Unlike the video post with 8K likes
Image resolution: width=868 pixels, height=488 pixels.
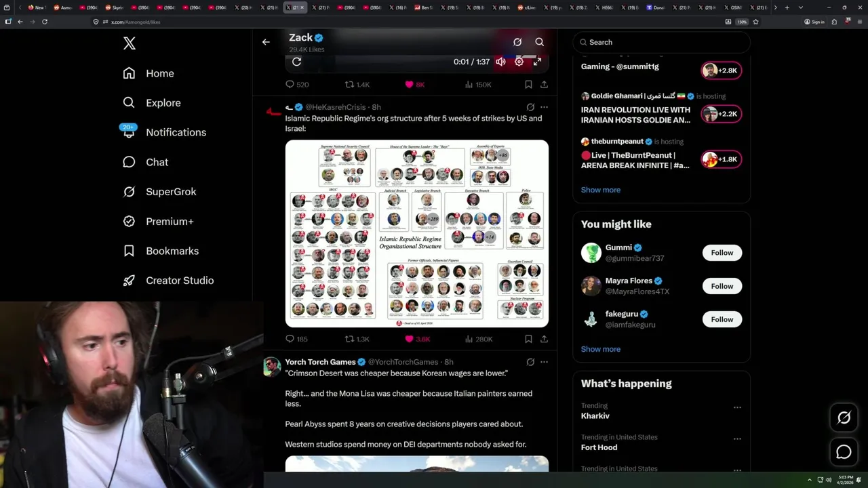(414, 85)
